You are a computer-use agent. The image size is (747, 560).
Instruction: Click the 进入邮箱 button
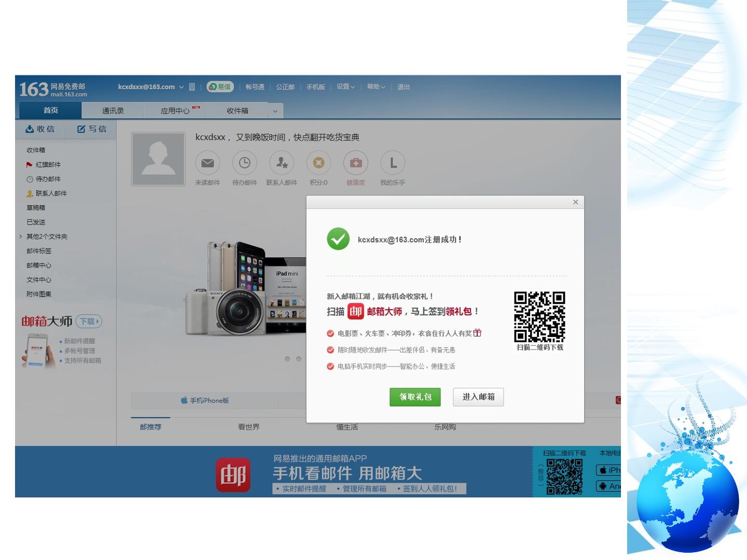pos(478,397)
